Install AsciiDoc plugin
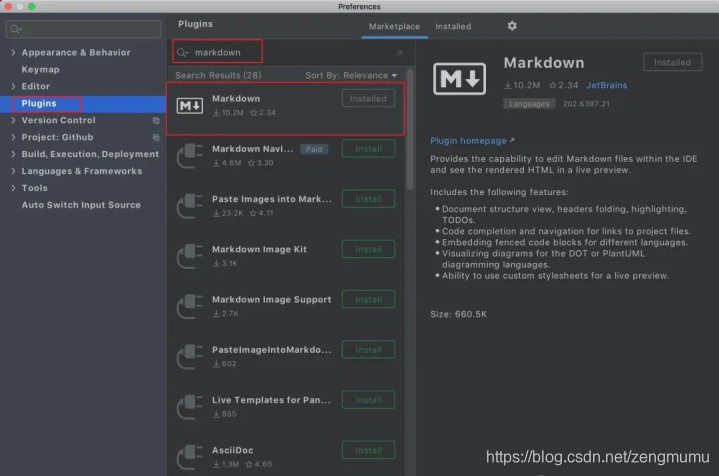 click(368, 450)
